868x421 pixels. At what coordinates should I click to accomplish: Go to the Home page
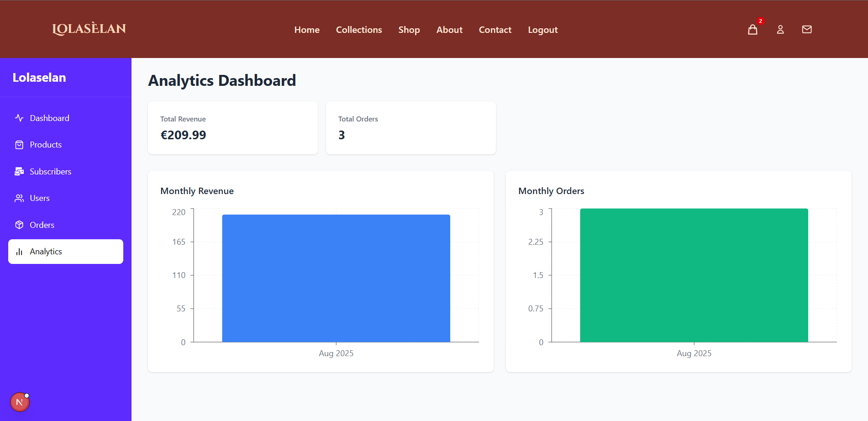pyautogui.click(x=307, y=30)
